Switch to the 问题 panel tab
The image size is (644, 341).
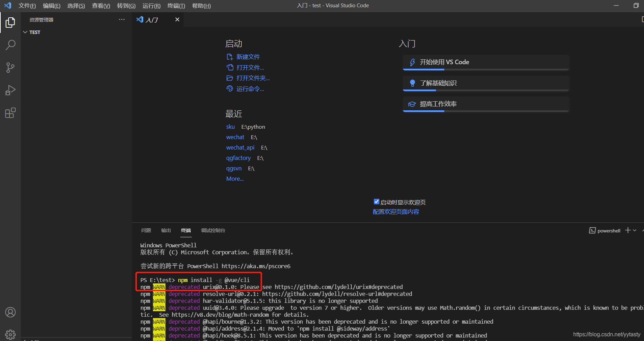pyautogui.click(x=146, y=230)
